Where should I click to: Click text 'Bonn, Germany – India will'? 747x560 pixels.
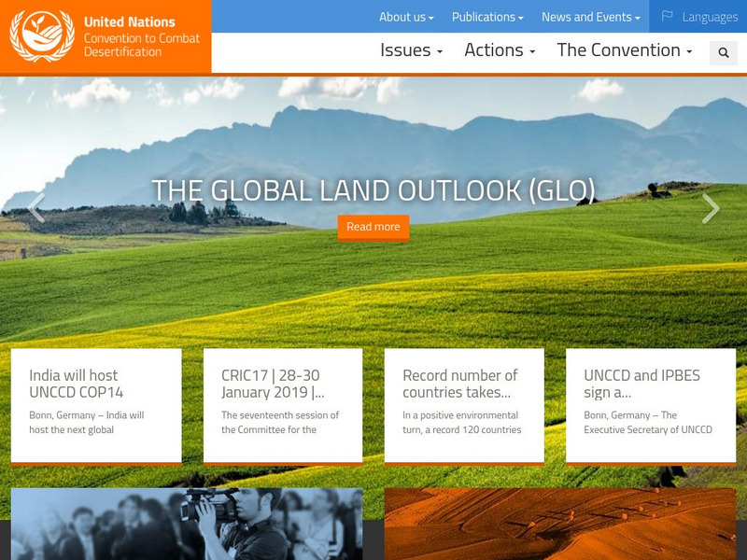[x=87, y=415]
